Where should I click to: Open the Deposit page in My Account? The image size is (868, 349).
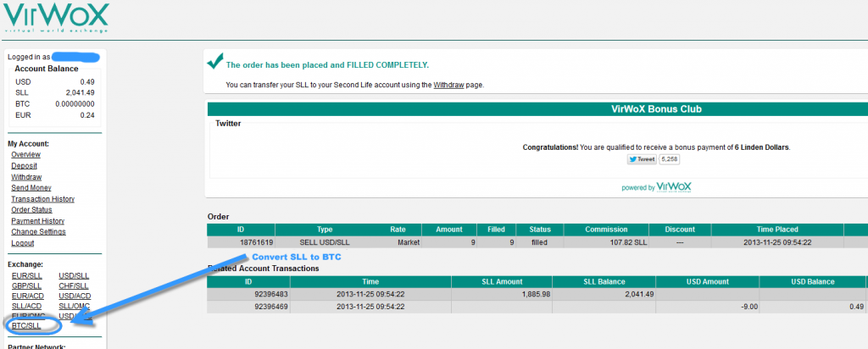pyautogui.click(x=24, y=165)
